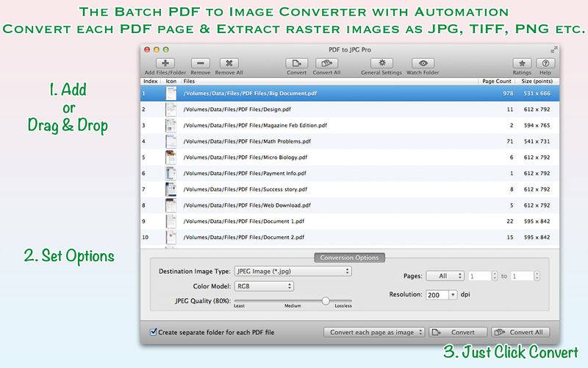Click the Micro Biology.pdf thumbnail icon

coord(171,158)
